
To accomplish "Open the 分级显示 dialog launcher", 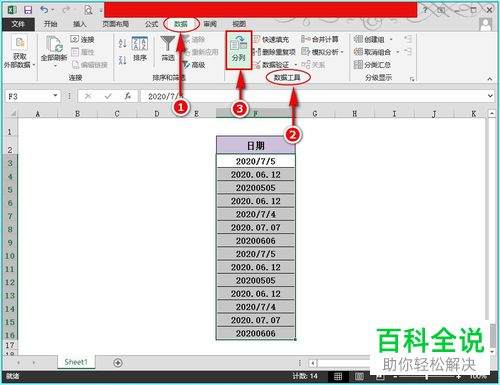I will coord(412,79).
